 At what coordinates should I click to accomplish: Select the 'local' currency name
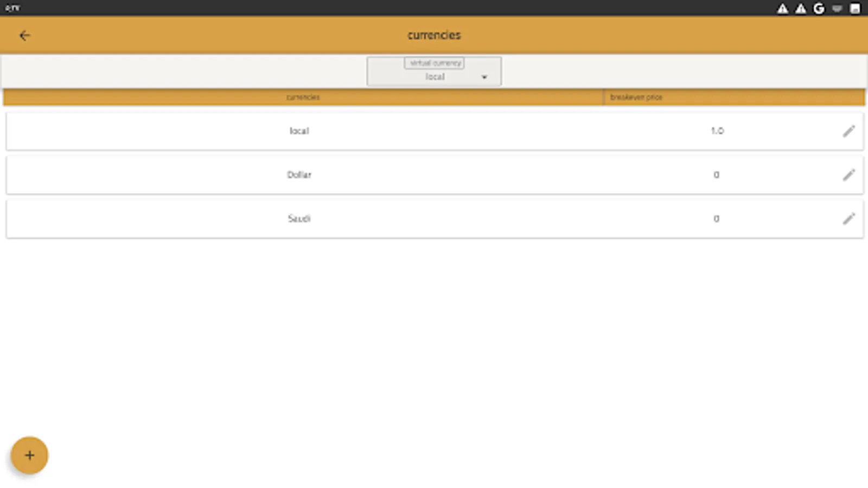pyautogui.click(x=299, y=131)
